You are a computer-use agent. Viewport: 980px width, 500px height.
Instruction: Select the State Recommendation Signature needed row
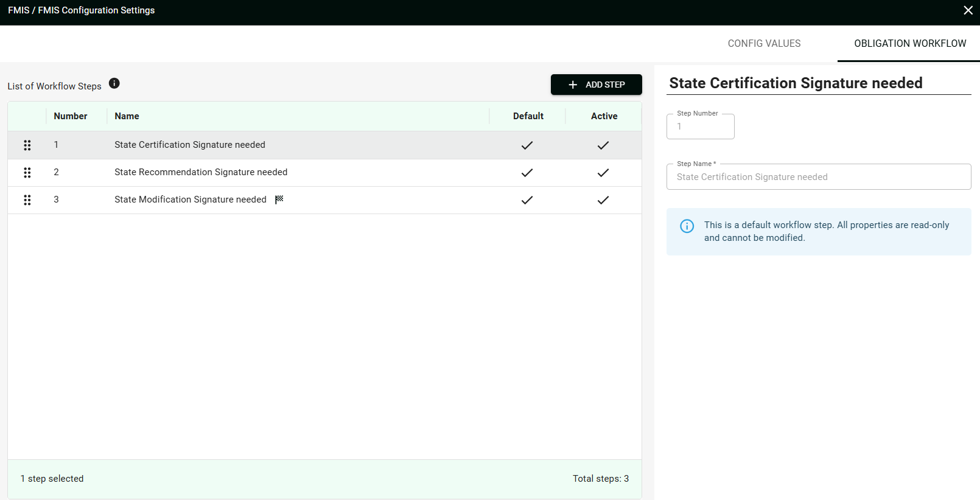click(324, 173)
